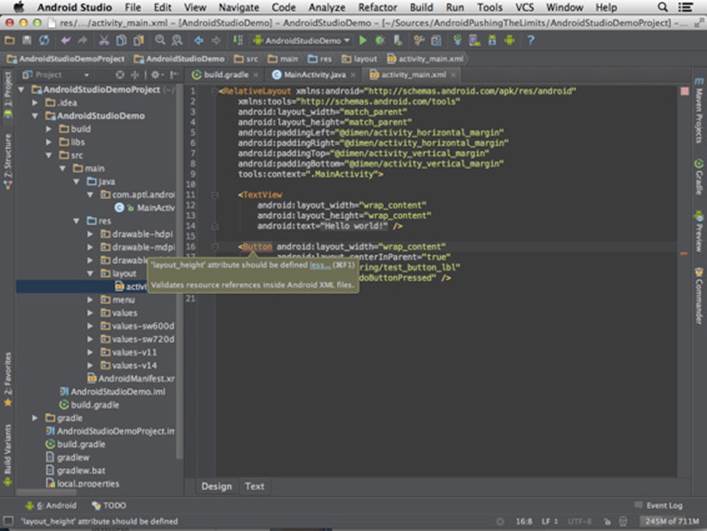
Task: Open the Analyze menu
Action: pyautogui.click(x=327, y=7)
